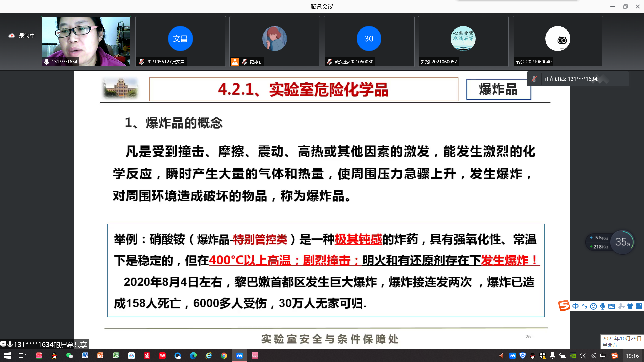Click muted mic icon on 张文昌's tile
The image size is (644, 362).
[x=141, y=62]
